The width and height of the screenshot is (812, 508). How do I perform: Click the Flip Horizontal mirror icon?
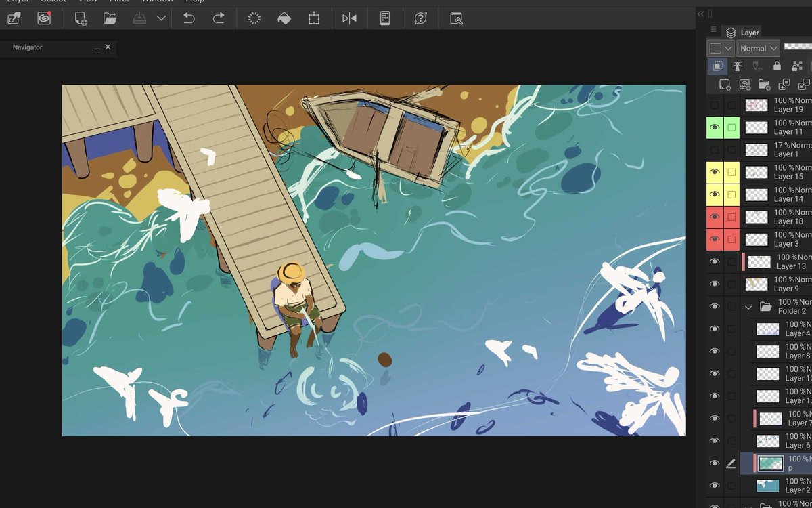[349, 19]
